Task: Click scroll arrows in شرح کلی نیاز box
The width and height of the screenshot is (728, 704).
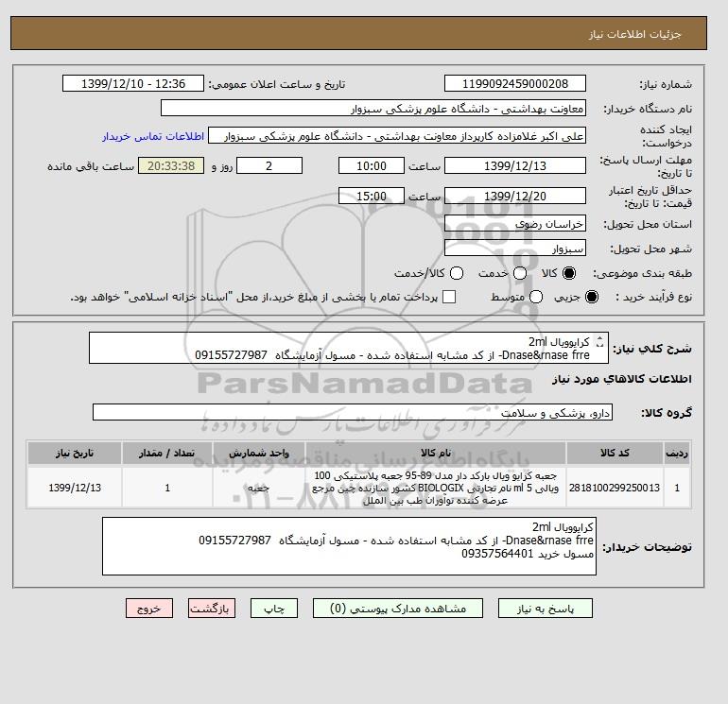Action: pos(599,342)
